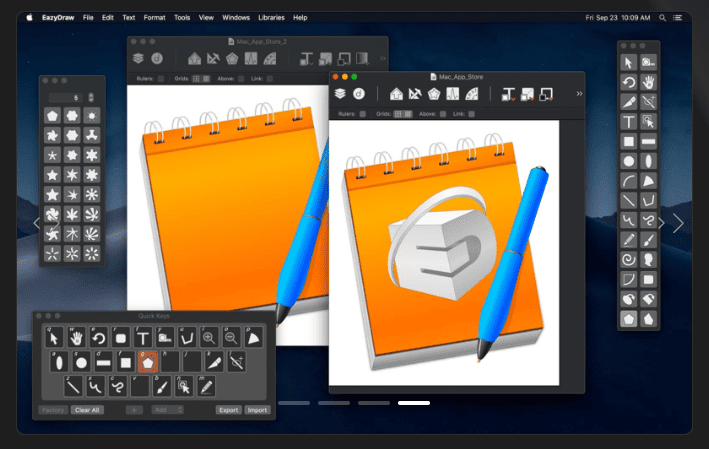Expand the toolbar overflow chevrons in Mac_App_Store window
709x449 pixels.
(579, 94)
